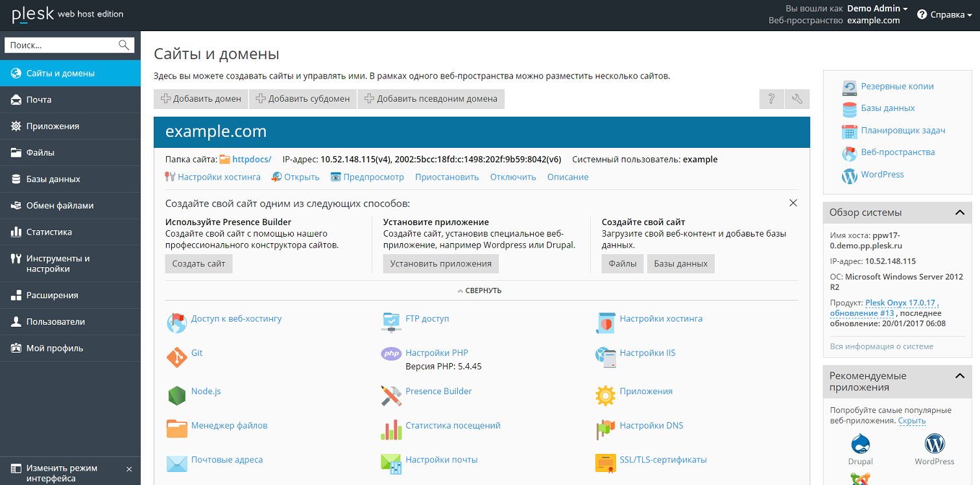
Task: Click the Node.js hexagon icon
Action: (176, 395)
